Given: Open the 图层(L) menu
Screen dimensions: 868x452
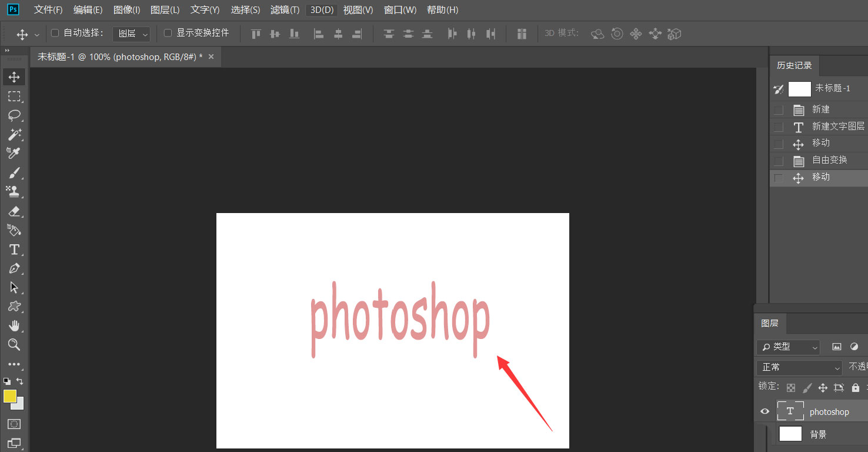Looking at the screenshot, I should point(165,10).
